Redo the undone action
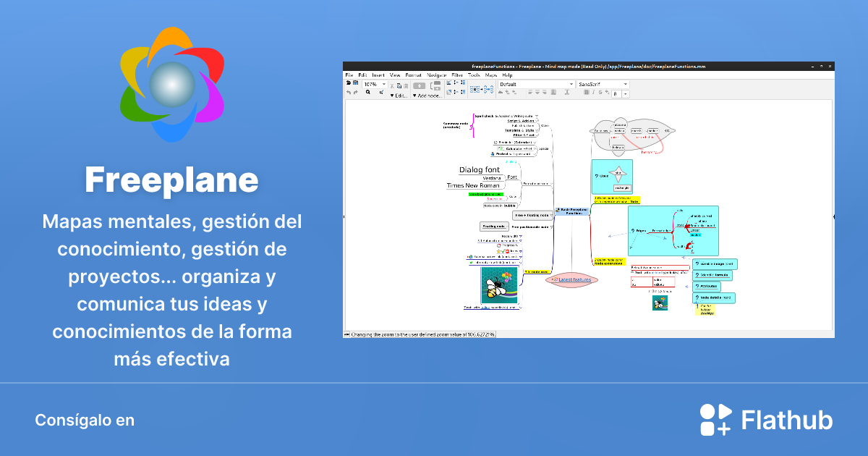 [354, 93]
